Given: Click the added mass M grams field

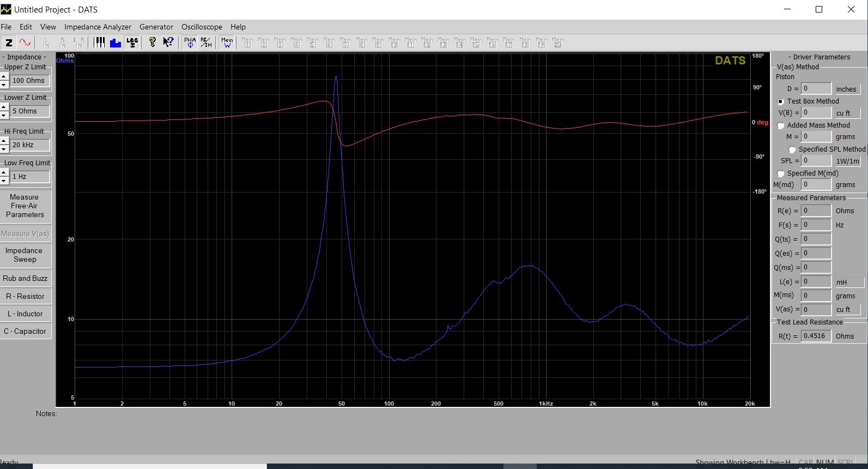Looking at the screenshot, I should 816,136.
